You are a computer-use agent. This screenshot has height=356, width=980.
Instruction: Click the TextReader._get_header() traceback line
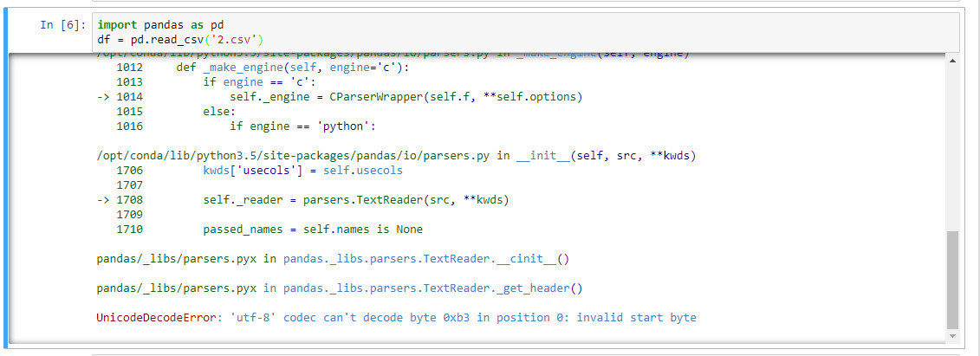(340, 288)
